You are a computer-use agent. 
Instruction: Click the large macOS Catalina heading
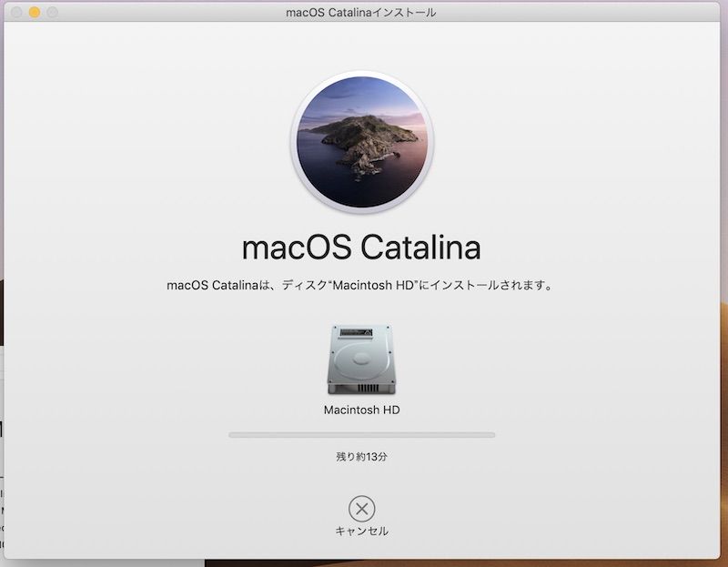point(361,248)
